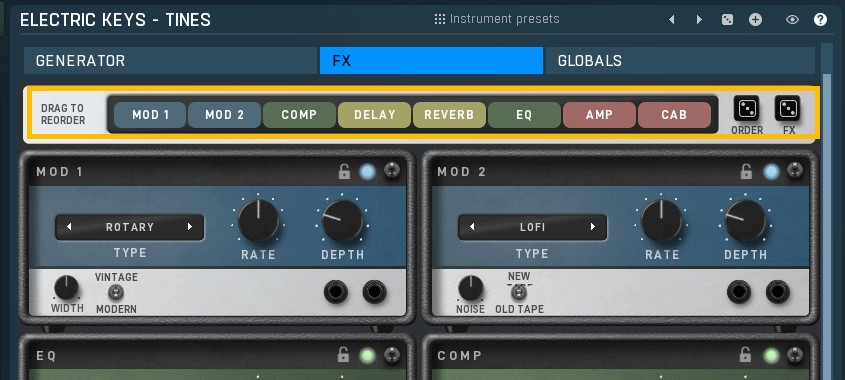
Task: Select MOD 2 block in effect chain
Action: pos(225,115)
